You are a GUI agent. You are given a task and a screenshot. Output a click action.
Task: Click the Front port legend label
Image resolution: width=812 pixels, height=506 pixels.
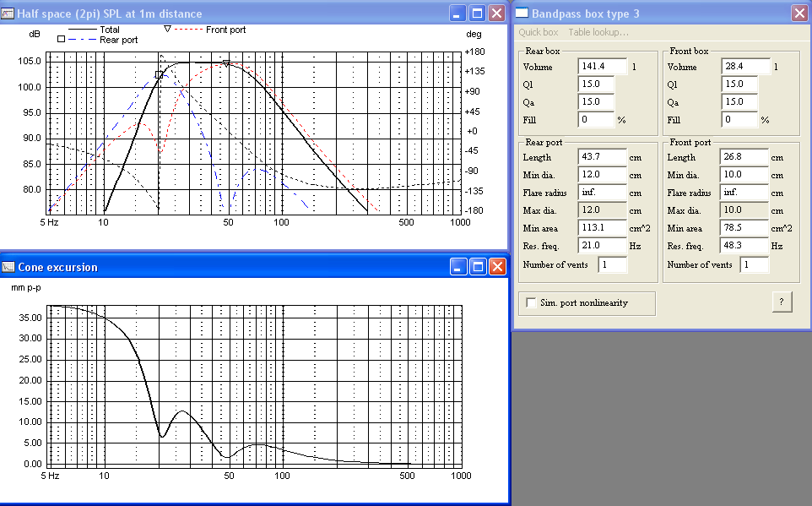click(x=225, y=30)
